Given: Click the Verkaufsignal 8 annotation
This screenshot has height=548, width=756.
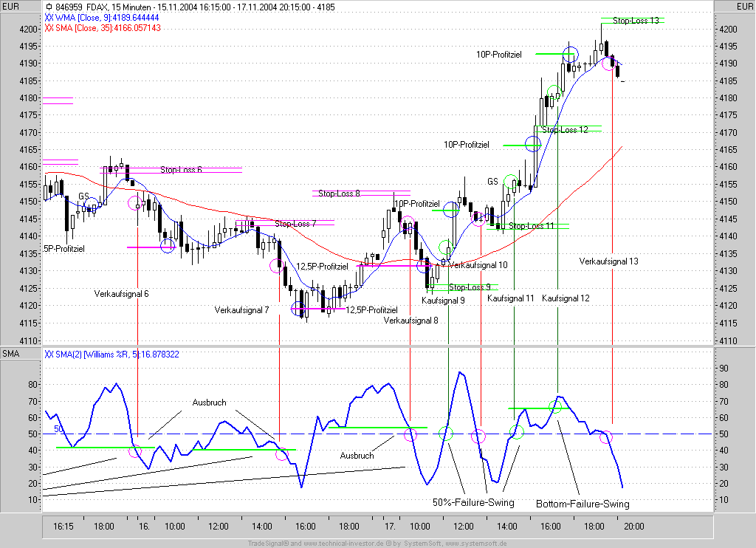Looking at the screenshot, I should (410, 321).
